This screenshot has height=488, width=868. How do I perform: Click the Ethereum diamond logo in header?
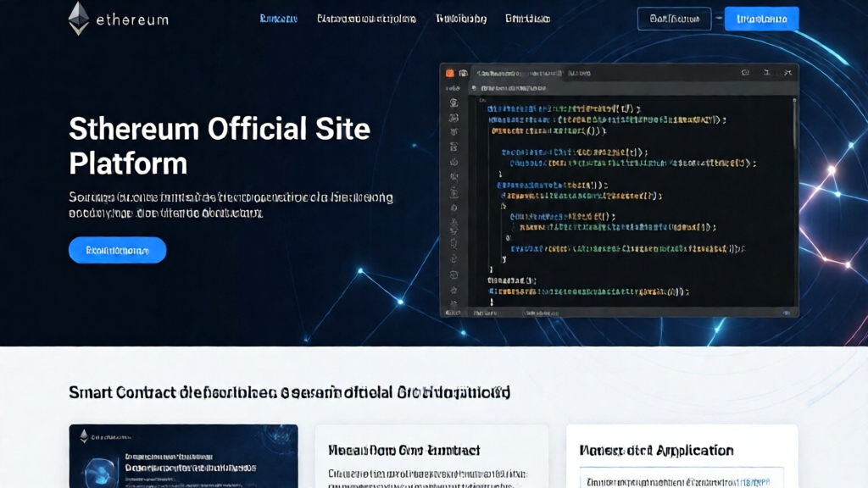pyautogui.click(x=79, y=19)
